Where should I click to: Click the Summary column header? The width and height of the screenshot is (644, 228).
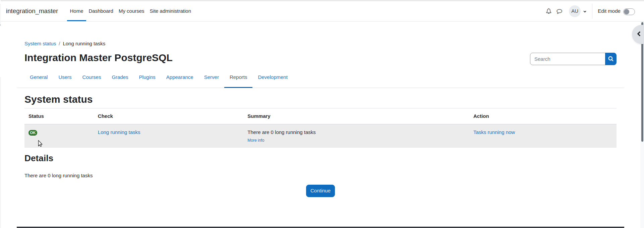click(259, 116)
